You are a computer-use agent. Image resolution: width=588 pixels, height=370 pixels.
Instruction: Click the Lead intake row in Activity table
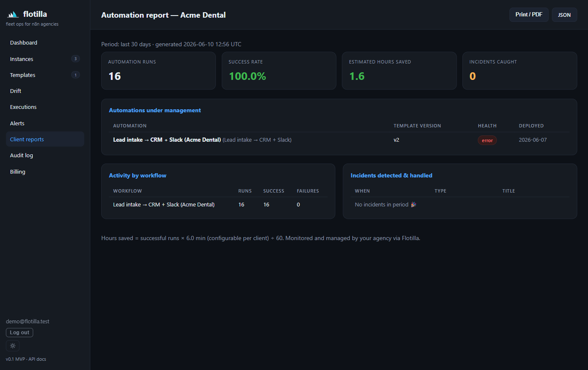coord(218,205)
